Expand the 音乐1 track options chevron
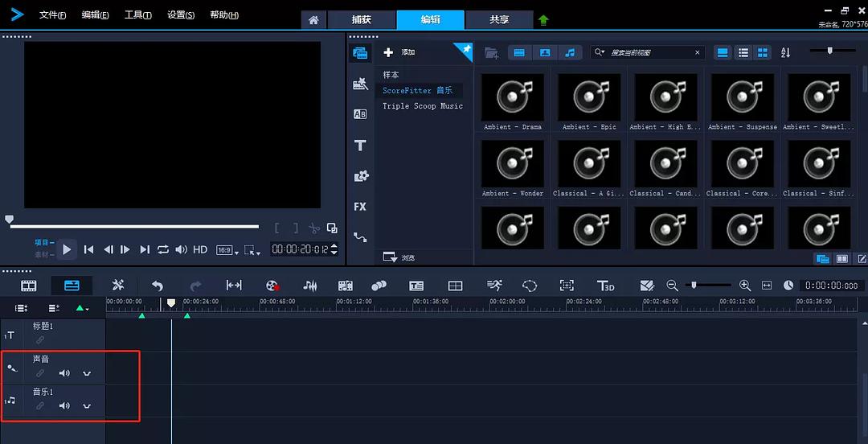 (86, 406)
